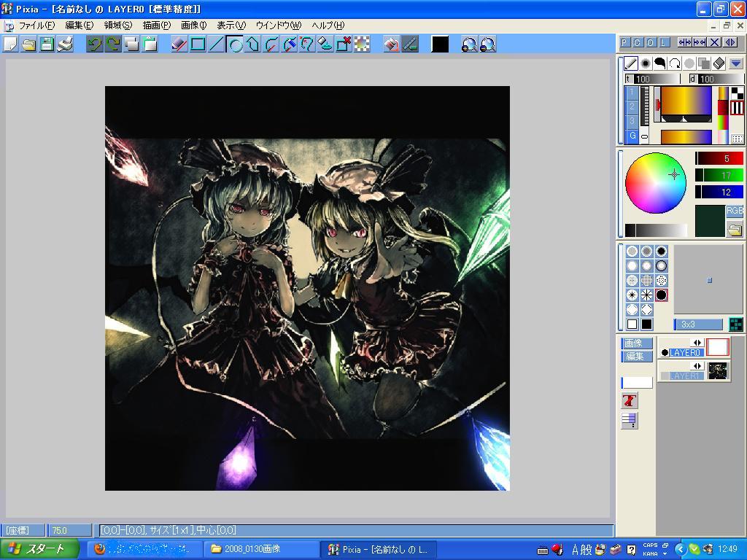
Task: Toggle visibility box next to LAYER1
Action: tap(665, 376)
